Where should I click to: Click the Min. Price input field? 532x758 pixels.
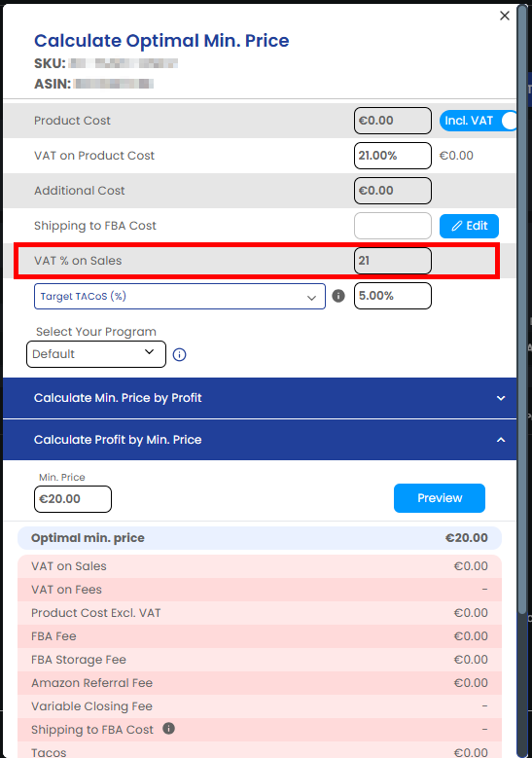[x=73, y=499]
